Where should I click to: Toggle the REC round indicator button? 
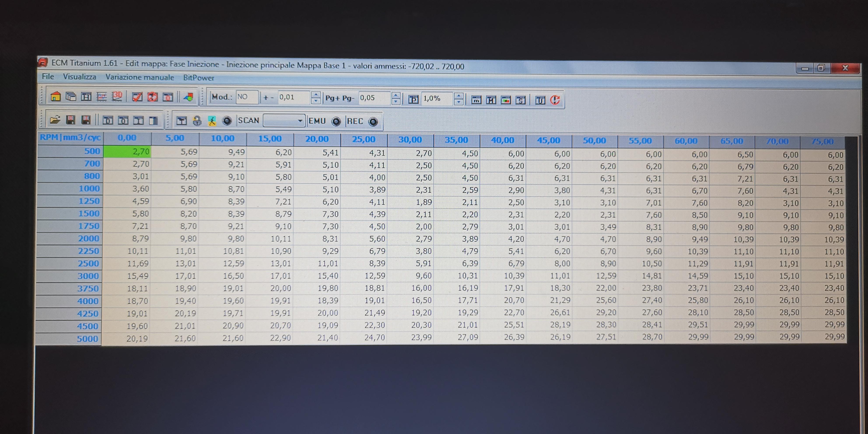pos(373,122)
